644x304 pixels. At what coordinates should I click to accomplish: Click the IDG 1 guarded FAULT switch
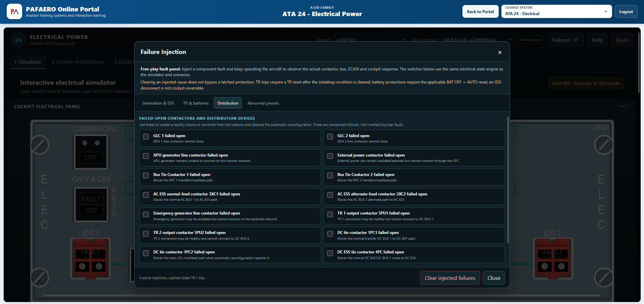click(91, 258)
